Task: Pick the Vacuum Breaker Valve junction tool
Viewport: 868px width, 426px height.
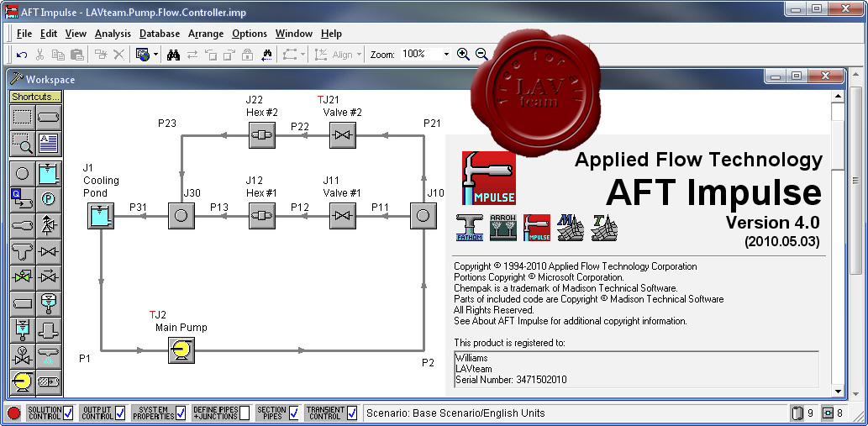Action: (22, 355)
